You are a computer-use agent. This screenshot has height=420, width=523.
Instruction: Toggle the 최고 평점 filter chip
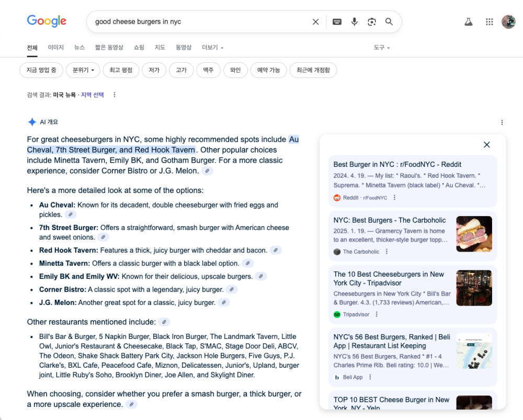[x=121, y=70]
